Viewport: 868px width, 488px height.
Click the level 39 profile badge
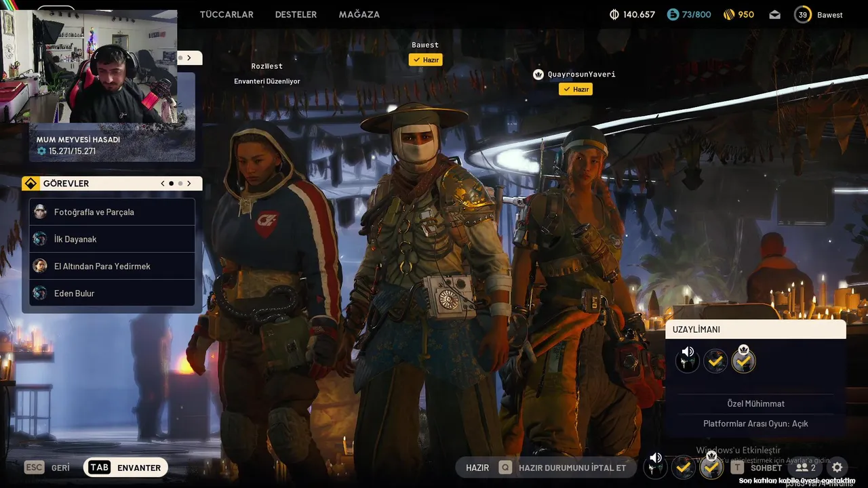click(803, 14)
